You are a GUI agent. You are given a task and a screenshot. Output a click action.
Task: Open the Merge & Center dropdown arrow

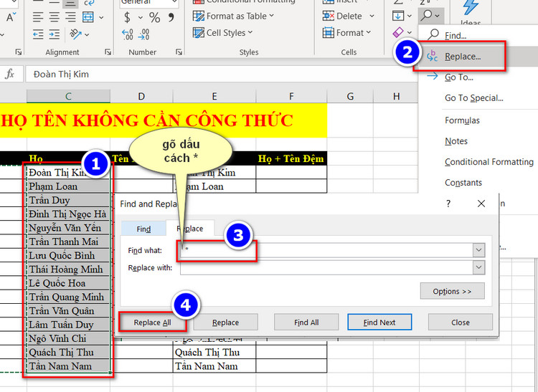click(101, 17)
